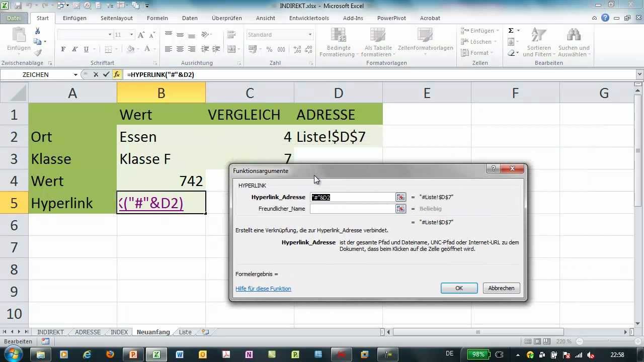644x362 pixels.
Task: Switch to the Einfügen ribbon tab
Action: (x=74, y=18)
